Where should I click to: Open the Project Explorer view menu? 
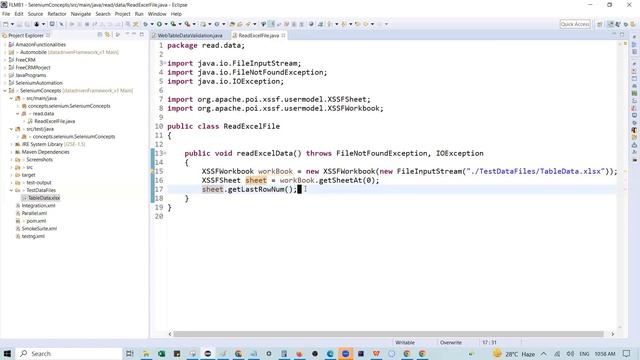click(x=118, y=35)
